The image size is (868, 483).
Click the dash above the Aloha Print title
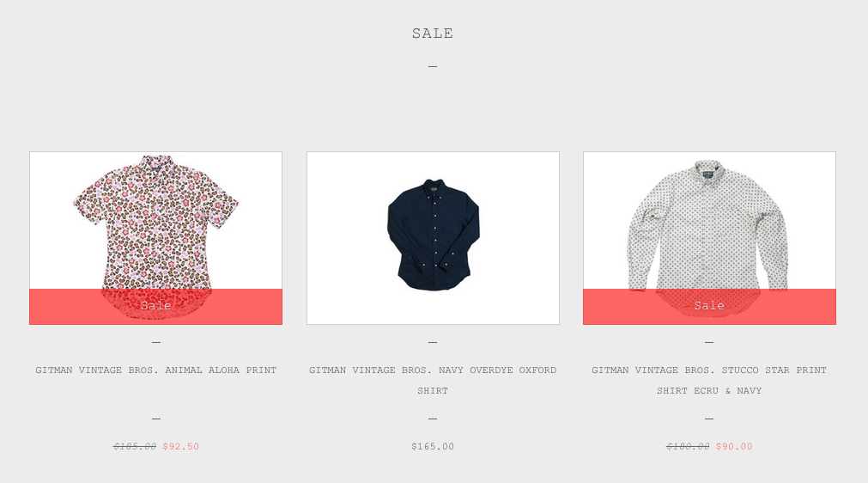(156, 343)
